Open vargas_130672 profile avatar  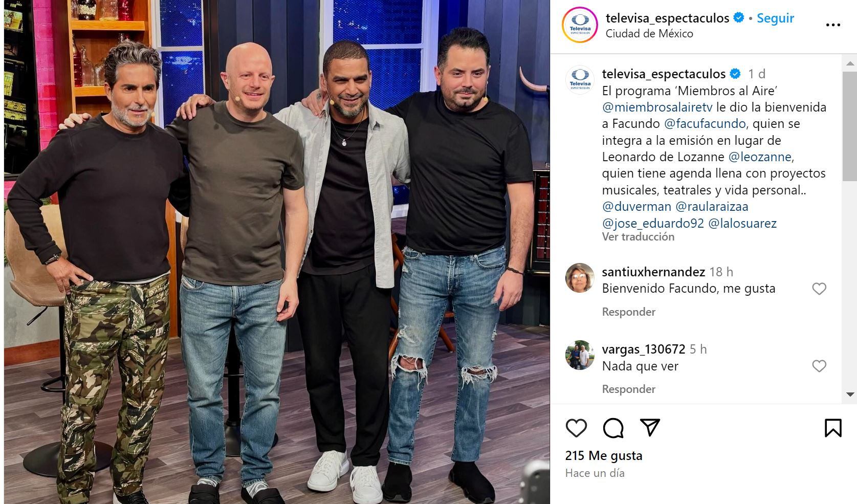[x=580, y=355]
